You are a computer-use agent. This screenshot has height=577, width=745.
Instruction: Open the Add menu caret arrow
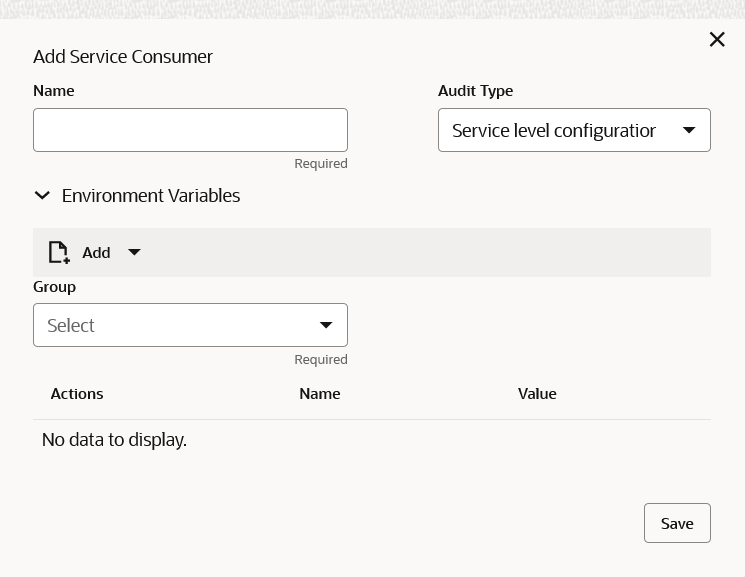(x=134, y=252)
